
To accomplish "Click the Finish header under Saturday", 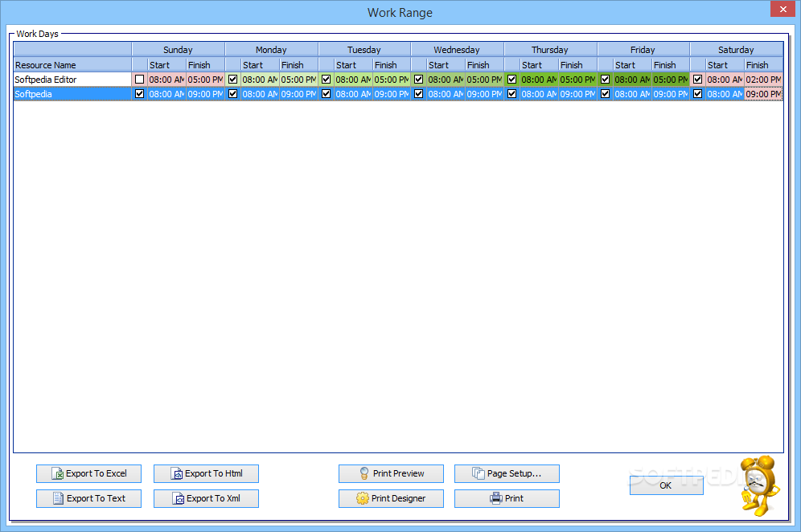I will (763, 65).
